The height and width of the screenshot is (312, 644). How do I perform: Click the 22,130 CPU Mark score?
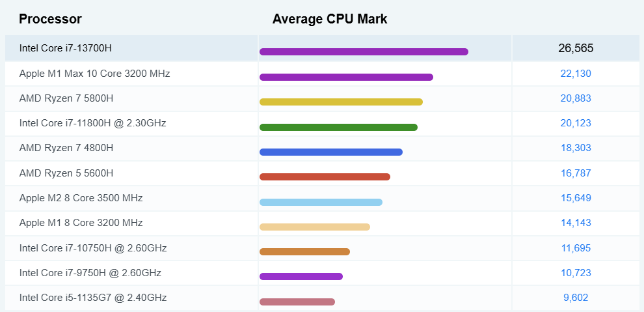tap(576, 74)
